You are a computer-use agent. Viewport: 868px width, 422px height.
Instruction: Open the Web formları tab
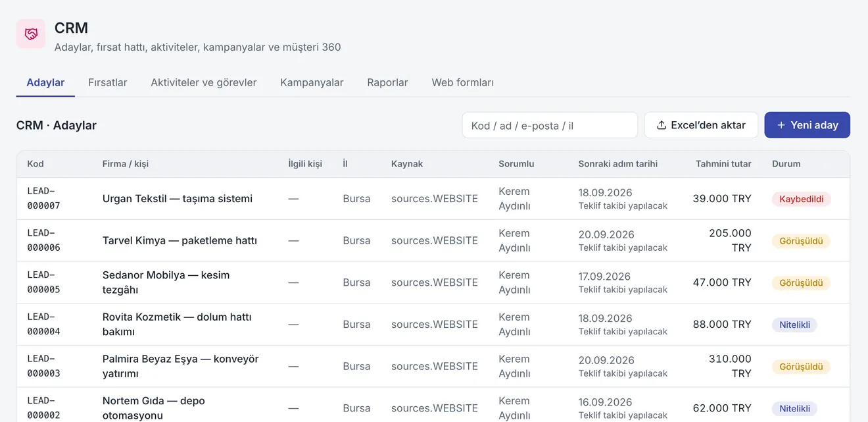point(463,82)
